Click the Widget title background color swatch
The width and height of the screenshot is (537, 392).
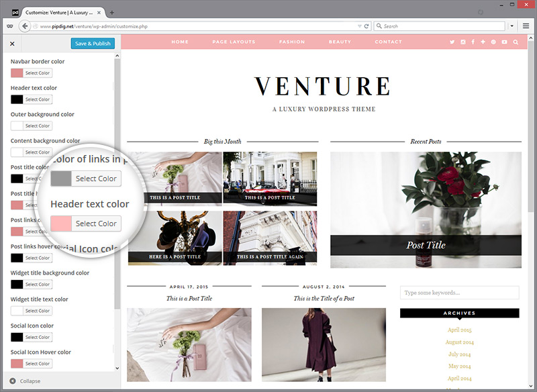(x=17, y=284)
